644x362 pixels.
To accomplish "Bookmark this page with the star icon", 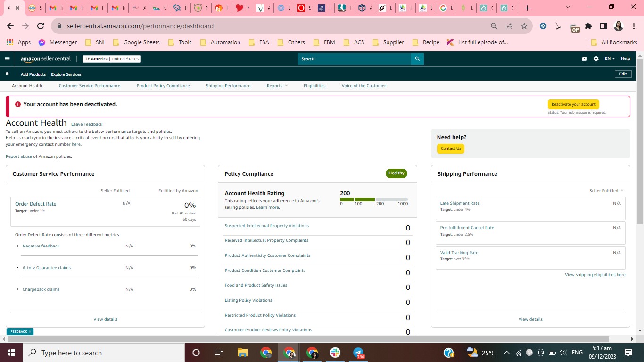I will click(524, 26).
